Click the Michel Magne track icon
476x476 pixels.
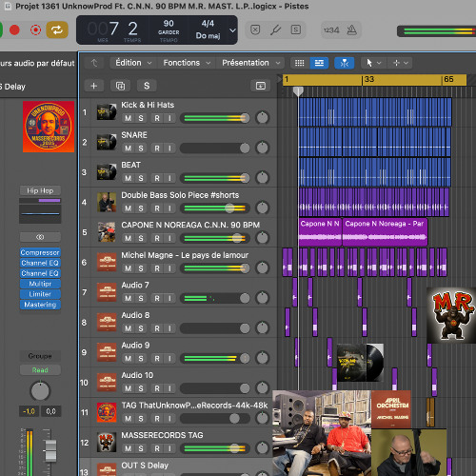(x=107, y=262)
